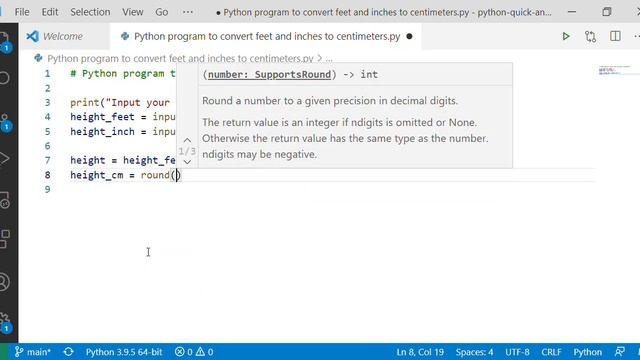
Task: Run the Python file with the play button
Action: (566, 36)
